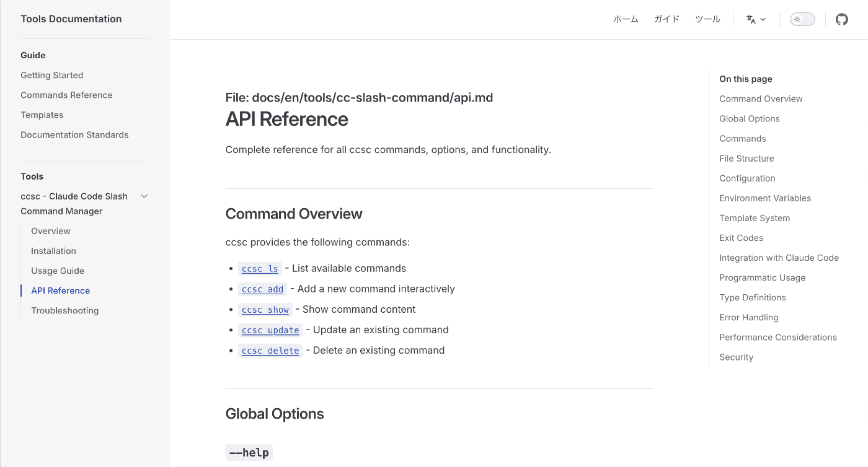Jump to Error Handling outline entry
868x467 pixels.
749,316
